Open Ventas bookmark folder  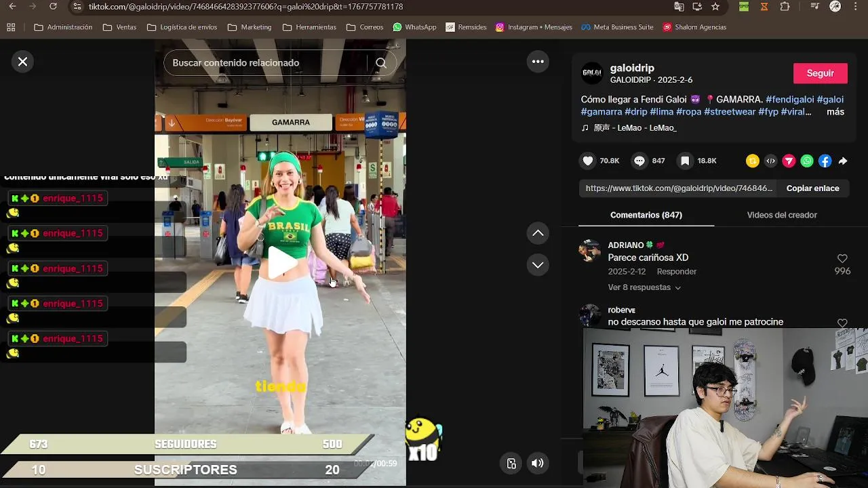point(120,28)
